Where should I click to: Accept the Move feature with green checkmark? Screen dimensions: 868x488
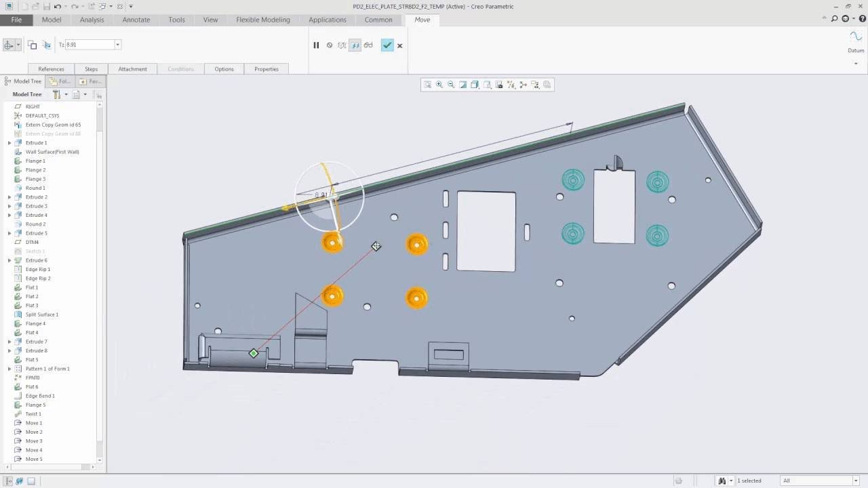tap(387, 45)
